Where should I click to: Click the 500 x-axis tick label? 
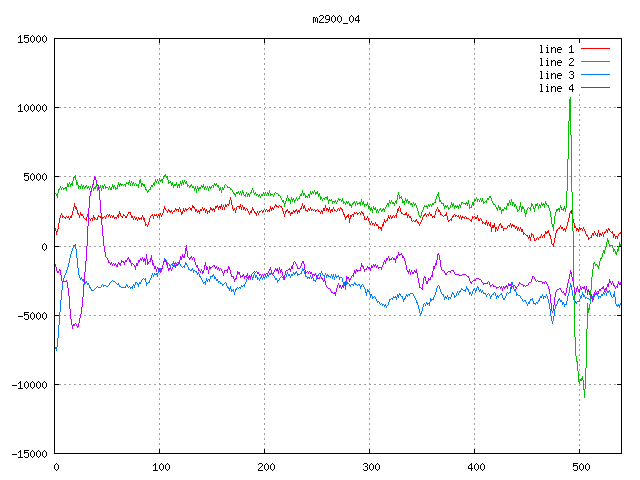(x=580, y=467)
